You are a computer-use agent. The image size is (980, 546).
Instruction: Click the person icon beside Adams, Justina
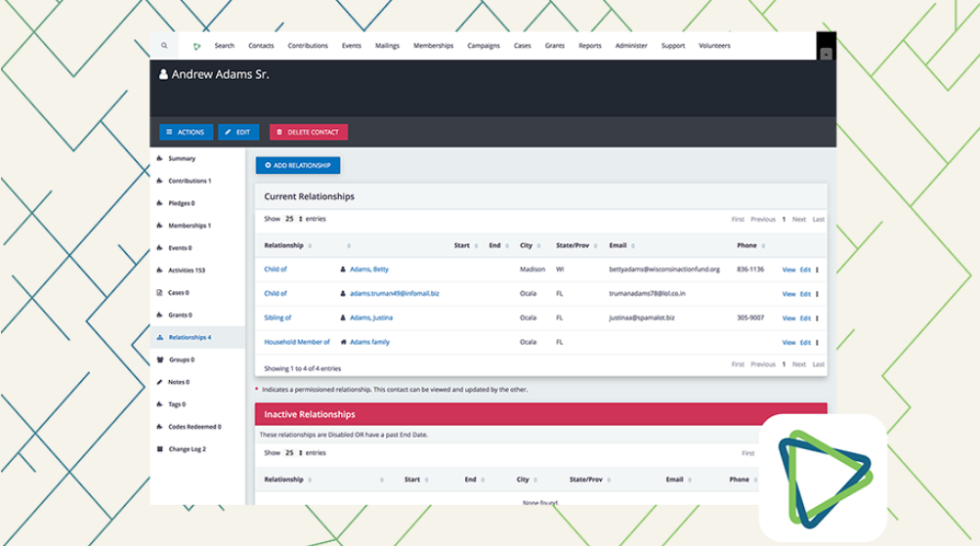pyautogui.click(x=343, y=318)
